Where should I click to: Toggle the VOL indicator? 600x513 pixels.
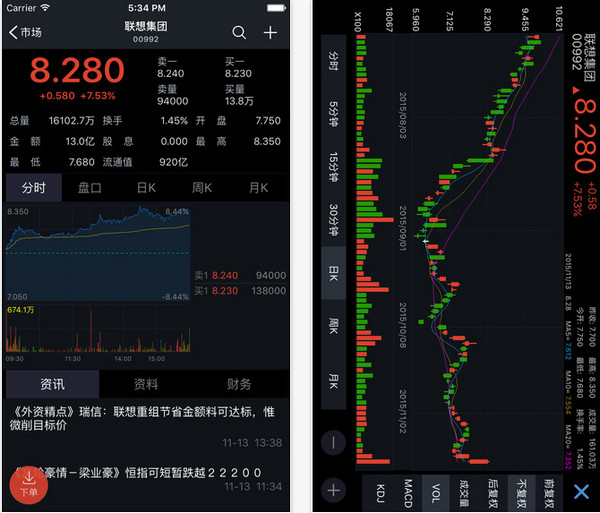click(436, 493)
